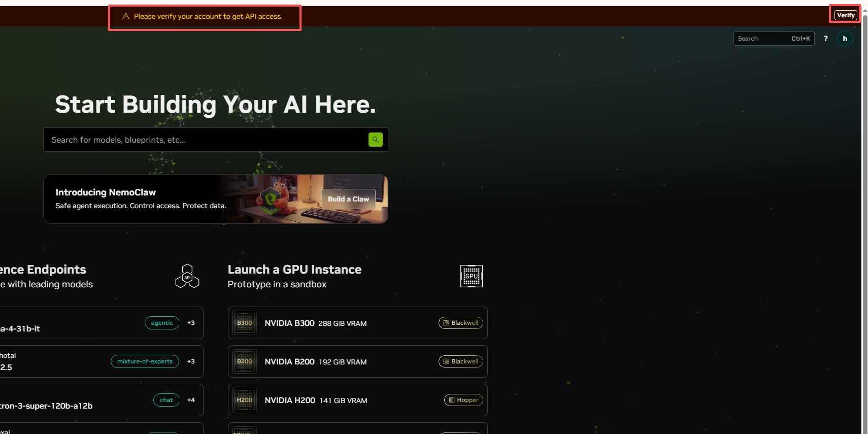Click the B200 chip thumbnail icon
This screenshot has height=434, width=868.
click(x=244, y=361)
